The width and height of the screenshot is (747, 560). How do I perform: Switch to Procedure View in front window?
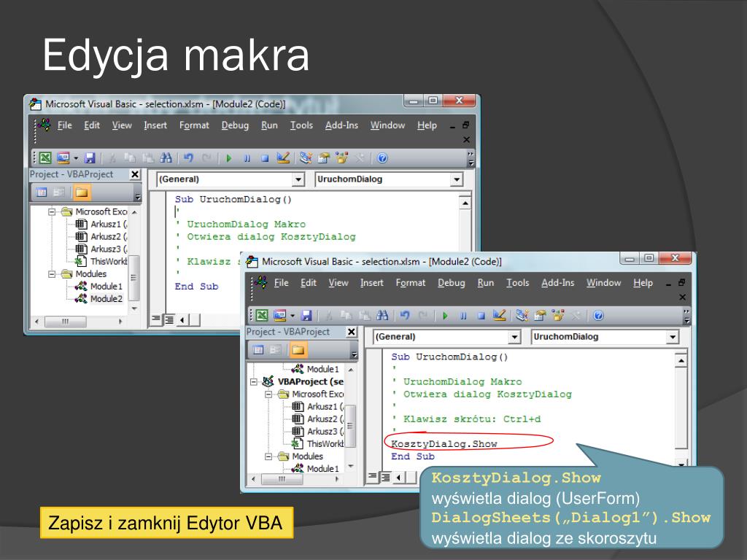373,477
